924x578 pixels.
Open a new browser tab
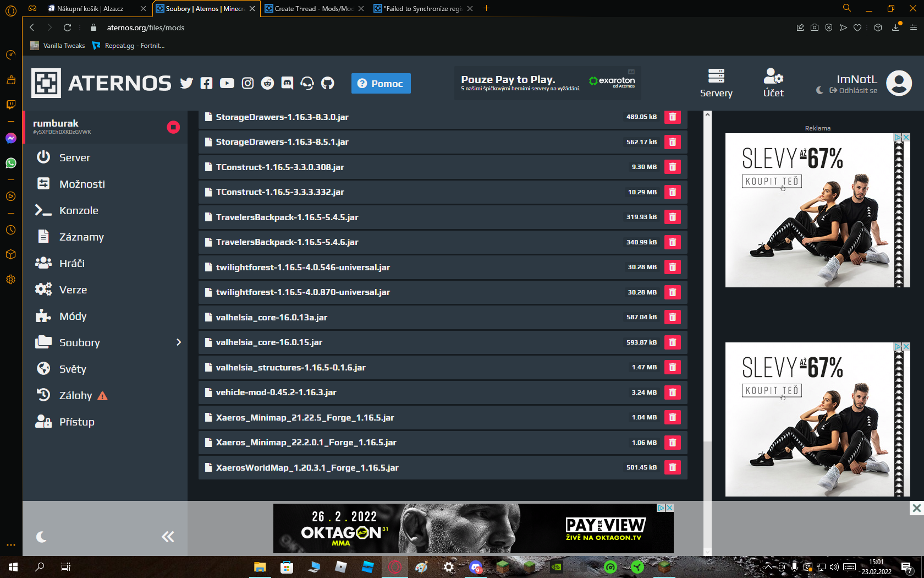pyautogui.click(x=486, y=8)
